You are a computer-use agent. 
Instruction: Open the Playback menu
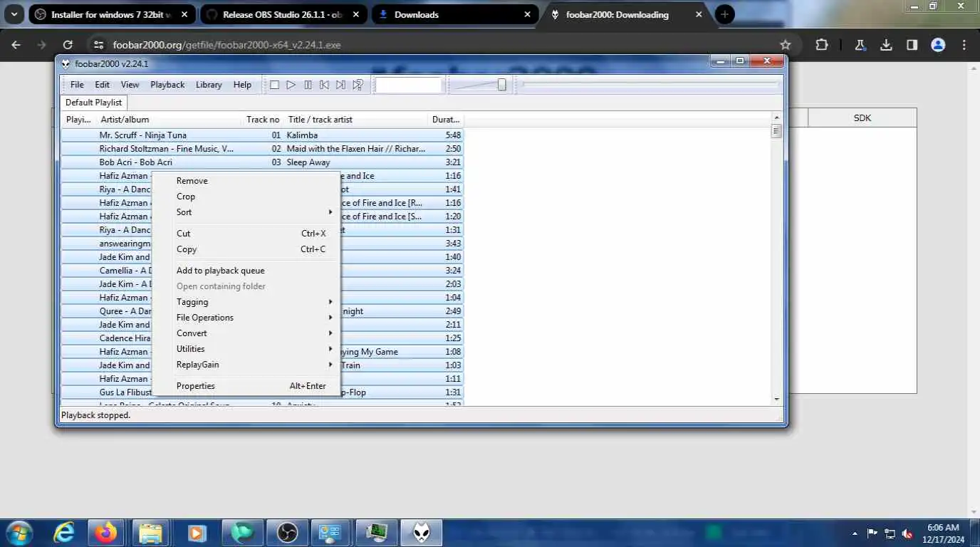167,85
